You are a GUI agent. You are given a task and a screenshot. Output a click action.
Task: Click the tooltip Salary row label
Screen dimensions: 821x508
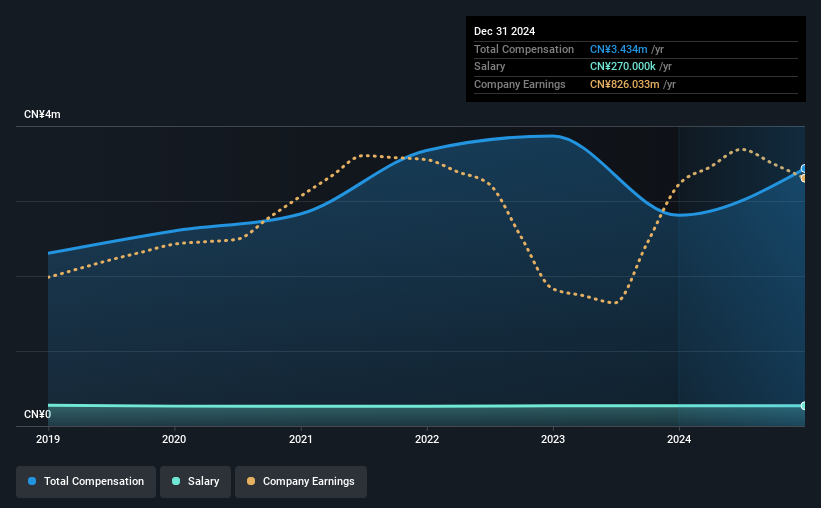pos(490,67)
